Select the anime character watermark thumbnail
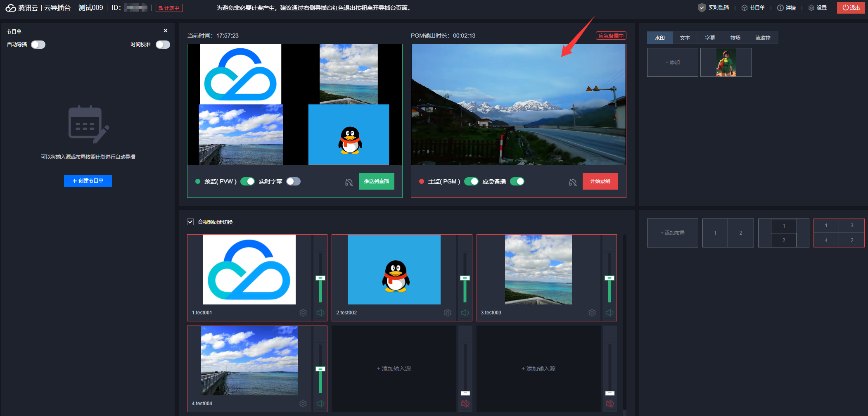The image size is (868, 416). (726, 62)
